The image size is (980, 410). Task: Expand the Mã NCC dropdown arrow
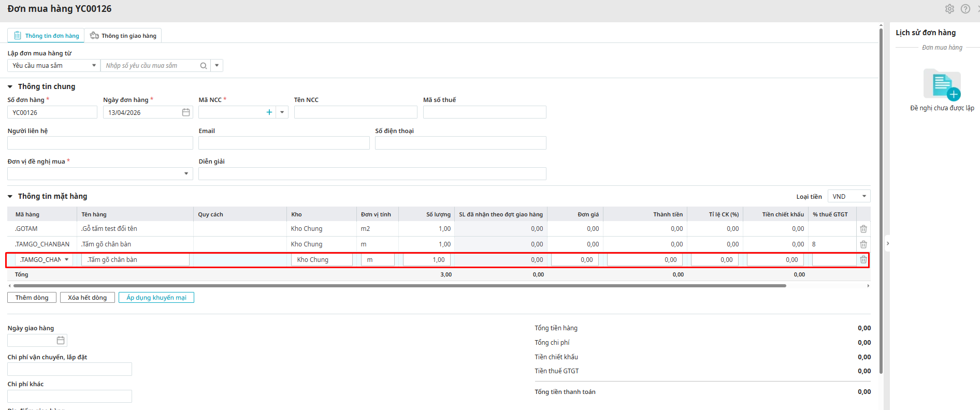coord(282,112)
